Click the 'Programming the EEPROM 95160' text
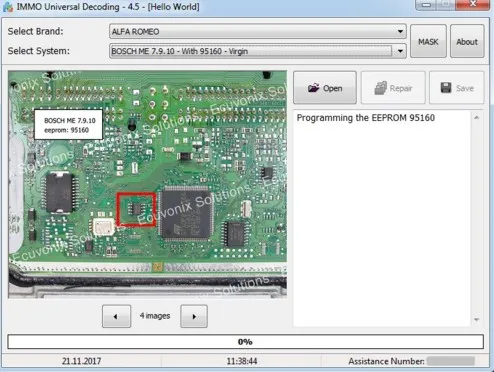Viewport: 494px width, 372px height. point(366,118)
